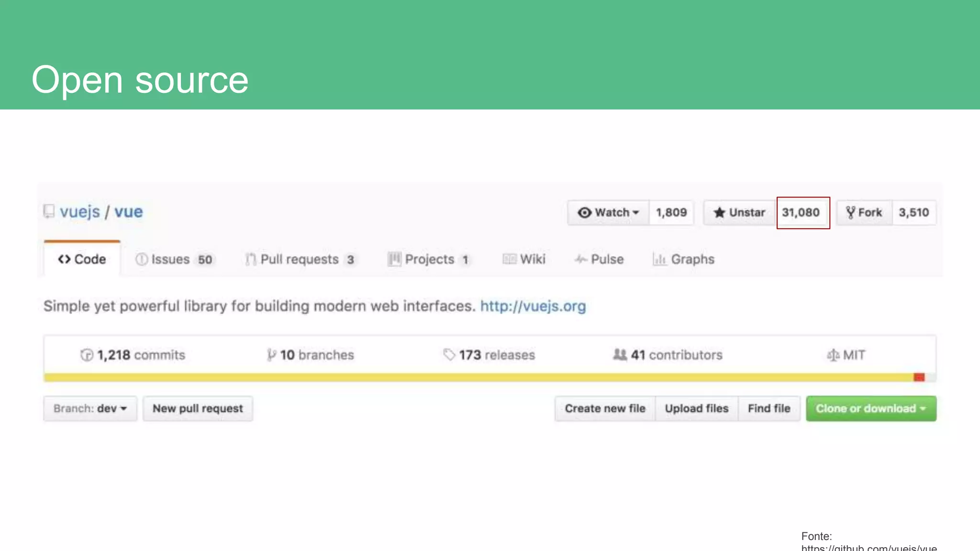View the 41 contributors page

click(668, 355)
